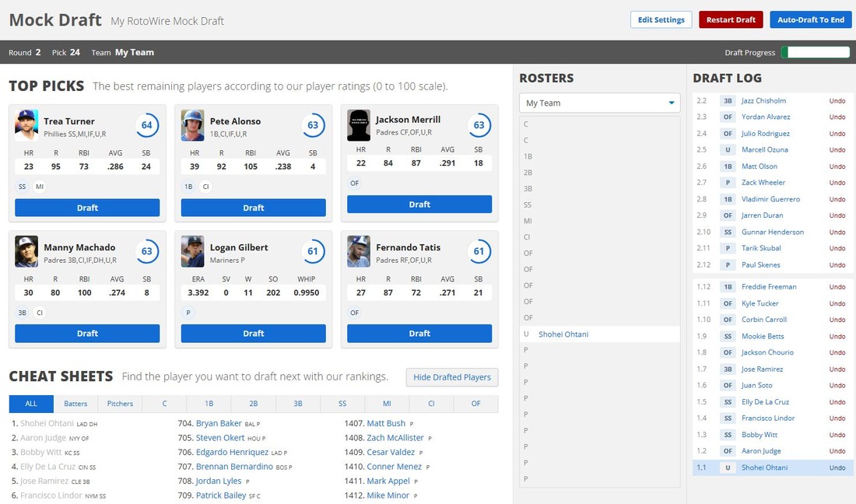The width and height of the screenshot is (856, 504).
Task: Undo the Shohei Ohtani pick 1.1
Action: (838, 467)
